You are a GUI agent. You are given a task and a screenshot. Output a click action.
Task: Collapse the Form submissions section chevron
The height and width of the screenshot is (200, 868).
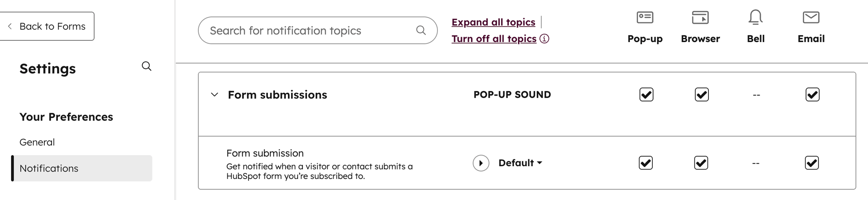[x=215, y=94]
